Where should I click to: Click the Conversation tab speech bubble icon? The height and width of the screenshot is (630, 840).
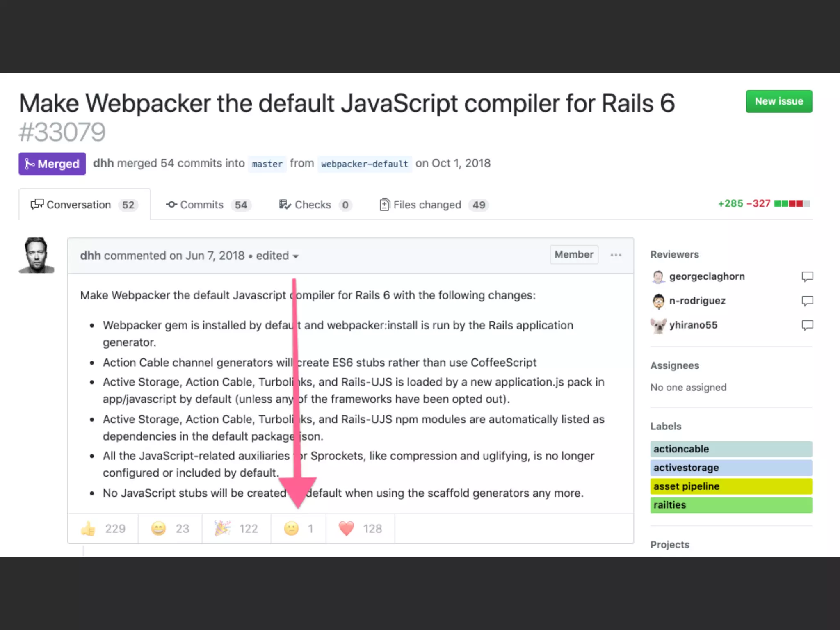coord(37,204)
